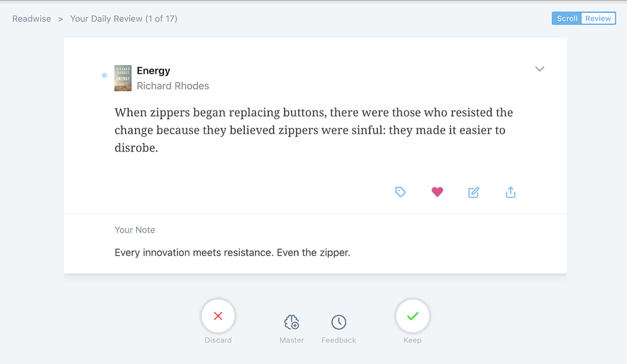Open the Energy book cover thumbnail
Viewport: 627px width, 364px height.
coord(123,78)
